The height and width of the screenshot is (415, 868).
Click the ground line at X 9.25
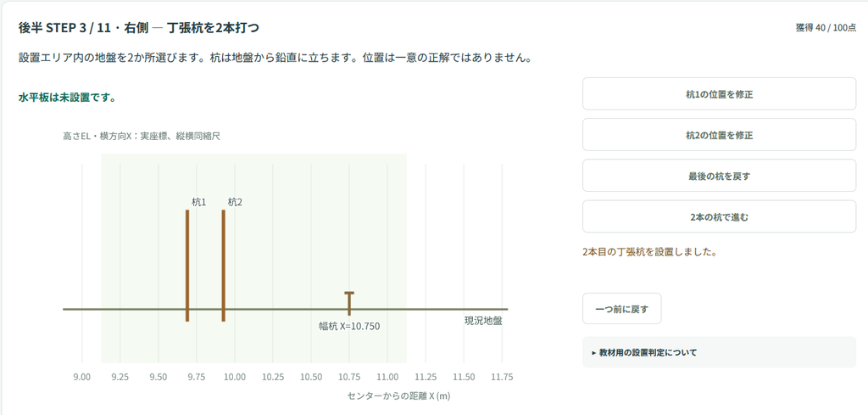[x=120, y=309]
